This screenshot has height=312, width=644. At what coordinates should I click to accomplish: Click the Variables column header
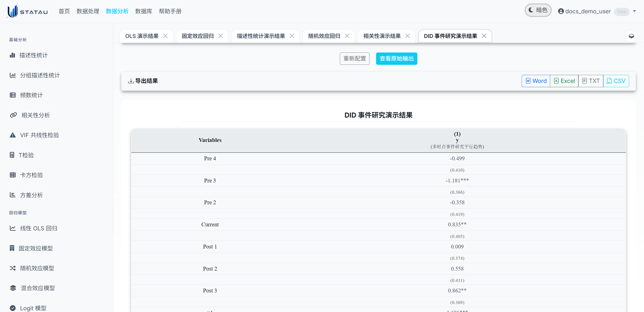point(210,140)
